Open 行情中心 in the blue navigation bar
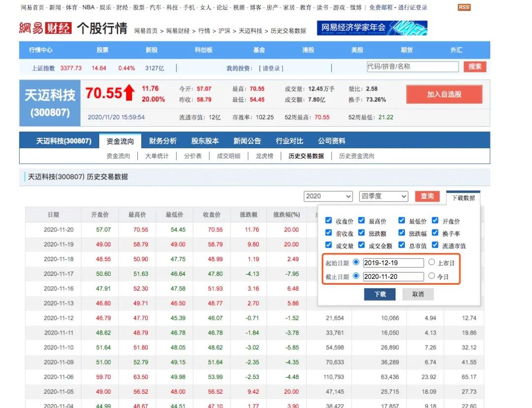 click(41, 50)
